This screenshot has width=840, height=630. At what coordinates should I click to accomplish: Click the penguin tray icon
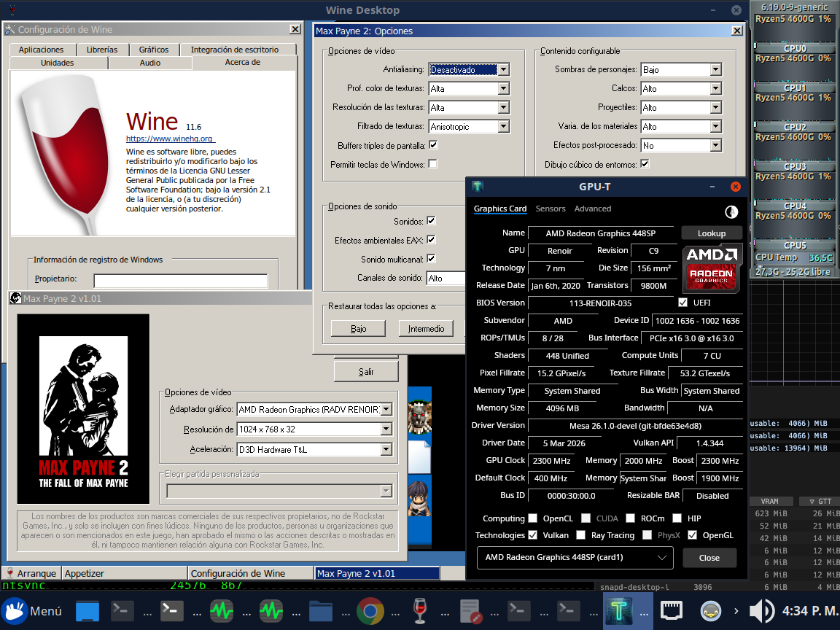[x=711, y=611]
